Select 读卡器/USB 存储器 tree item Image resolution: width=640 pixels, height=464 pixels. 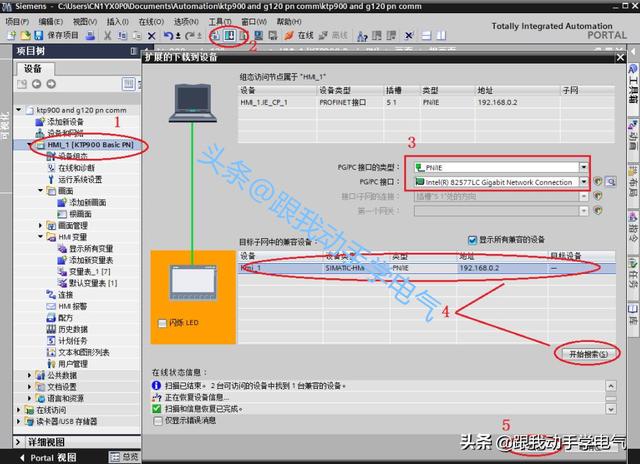[x=67, y=421]
